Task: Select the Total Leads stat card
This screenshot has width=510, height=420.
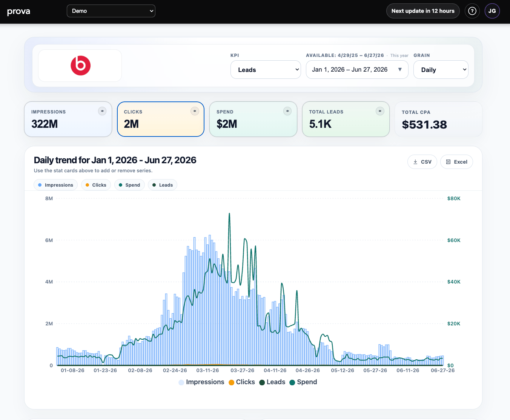Action: coord(346,119)
